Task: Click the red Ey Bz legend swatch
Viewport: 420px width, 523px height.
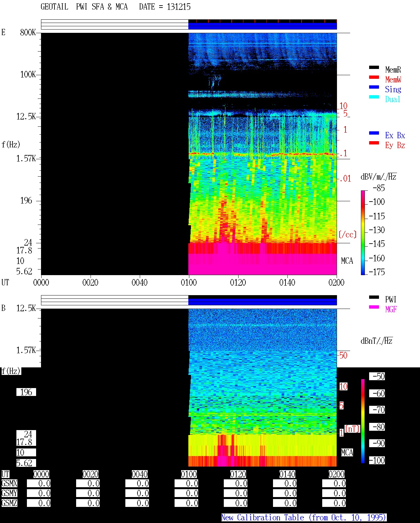Action: (374, 143)
